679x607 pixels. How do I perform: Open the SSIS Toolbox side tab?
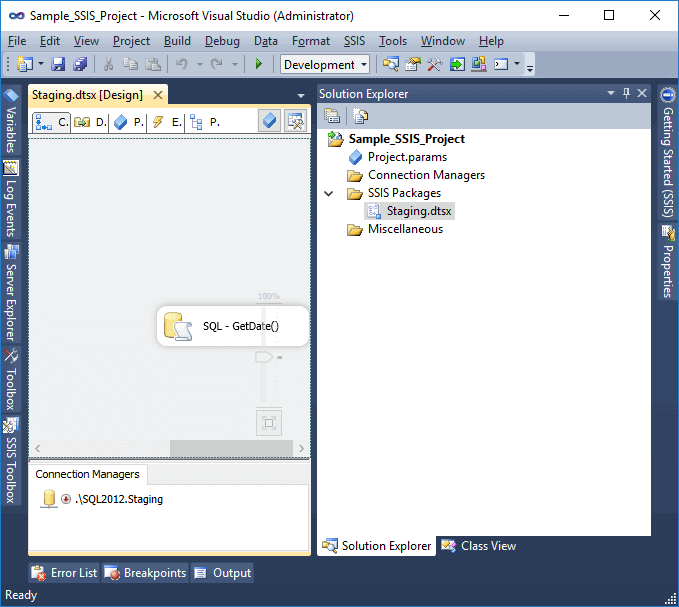[11, 460]
